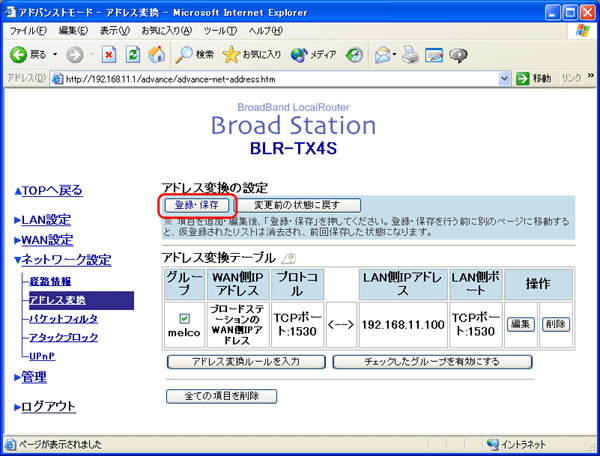Click the WAN側IPアドレス column header
Screen dimensions: 600x456
coord(238,284)
